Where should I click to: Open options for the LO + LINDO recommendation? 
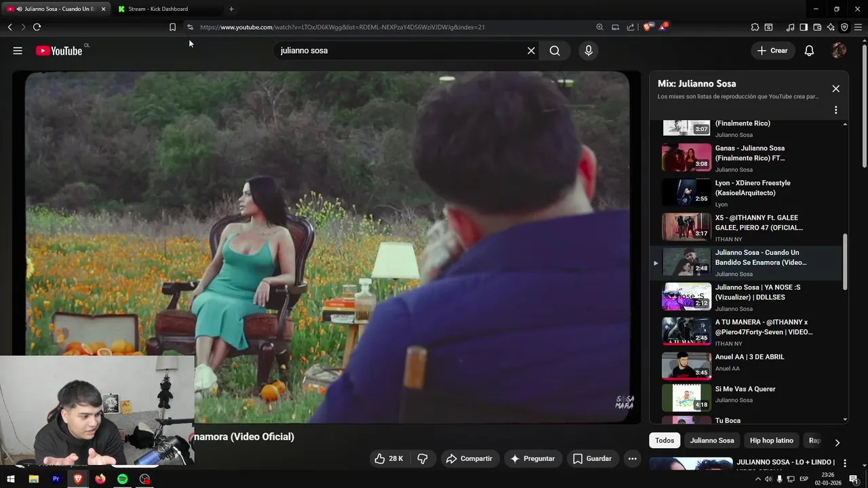(845, 464)
